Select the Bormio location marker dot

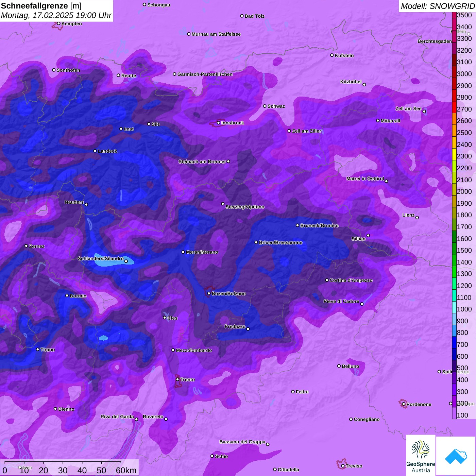pyautogui.click(x=67, y=295)
